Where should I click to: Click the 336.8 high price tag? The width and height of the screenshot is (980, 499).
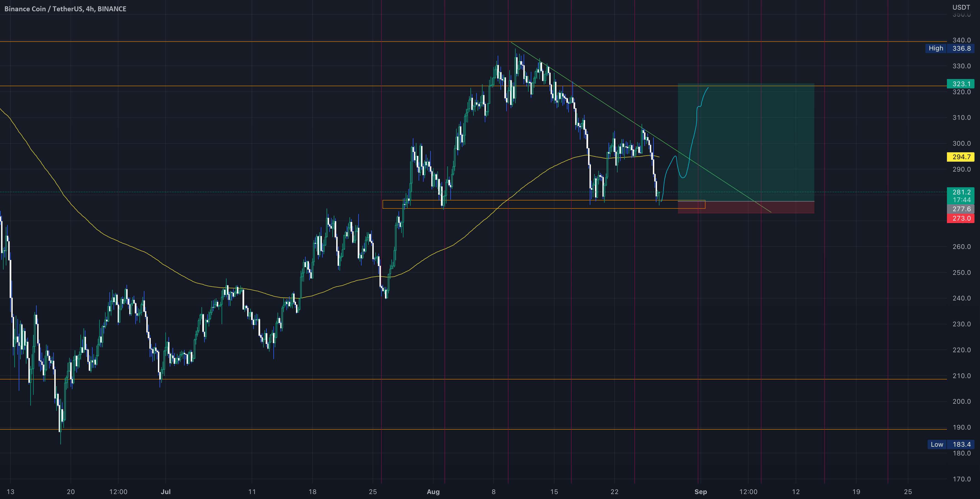(961, 48)
